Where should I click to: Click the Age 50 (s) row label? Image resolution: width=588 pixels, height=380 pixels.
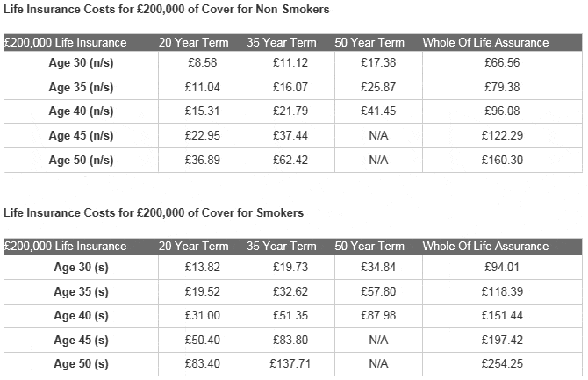81,363
